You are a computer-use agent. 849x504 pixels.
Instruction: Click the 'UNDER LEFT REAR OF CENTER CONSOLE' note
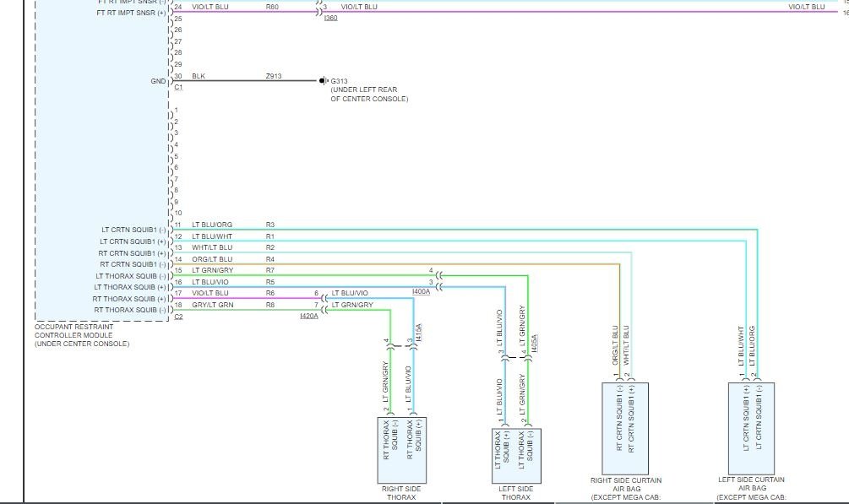pyautogui.click(x=369, y=95)
